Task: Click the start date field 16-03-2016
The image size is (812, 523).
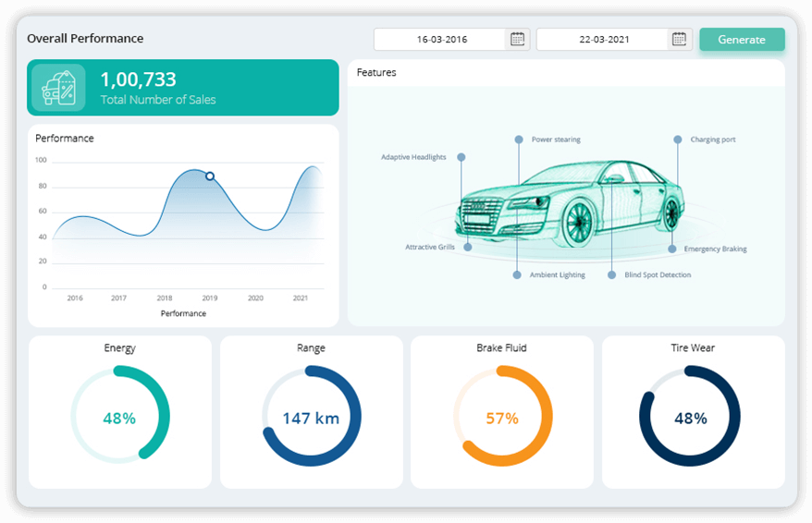Action: pos(441,40)
